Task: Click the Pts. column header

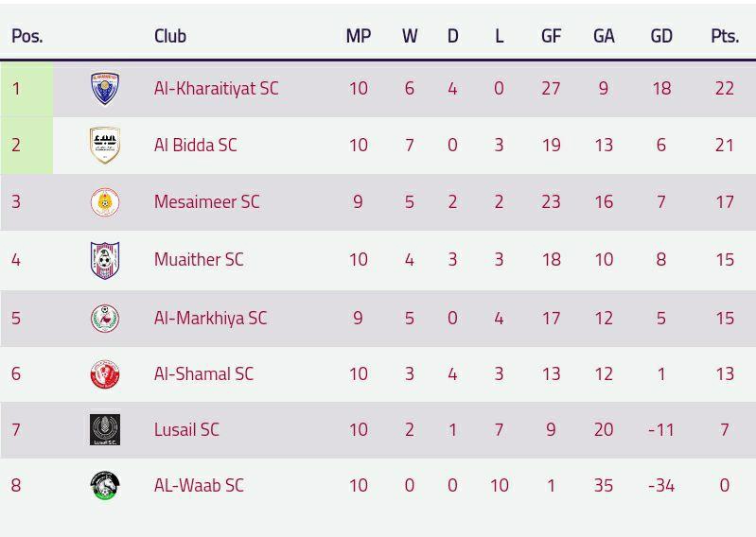Action: (x=724, y=37)
